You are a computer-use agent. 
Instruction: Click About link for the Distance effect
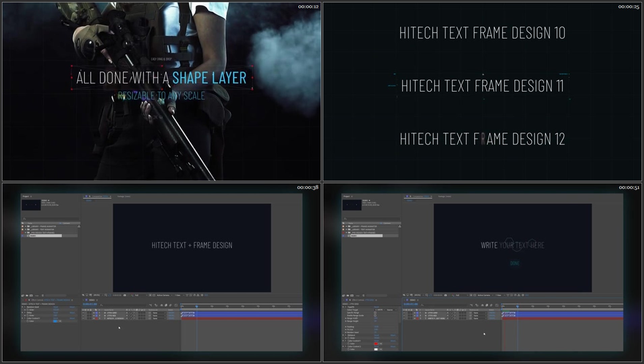click(x=393, y=335)
